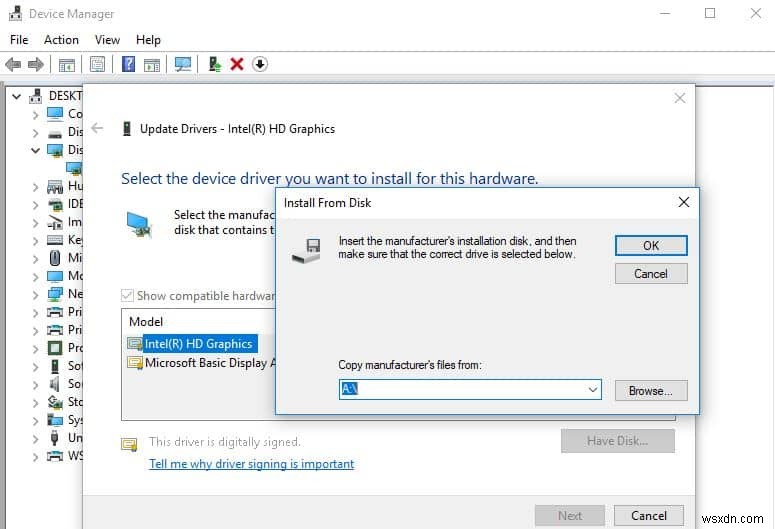Click the digitally signed certificate icon
The height and width of the screenshot is (529, 775).
129,444
